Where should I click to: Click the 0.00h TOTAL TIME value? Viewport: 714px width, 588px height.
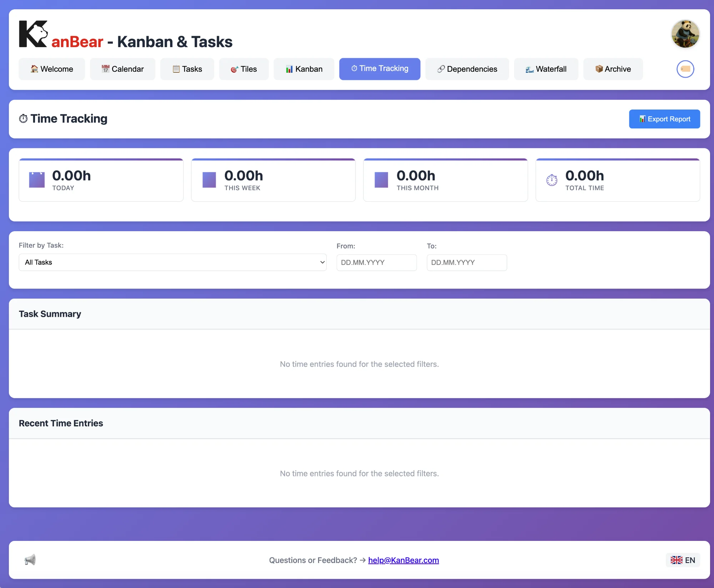(585, 176)
